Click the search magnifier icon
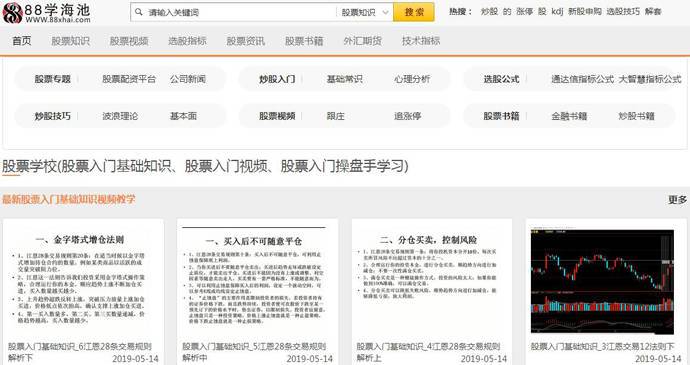Screen dimensions: 690x365 click(x=139, y=12)
